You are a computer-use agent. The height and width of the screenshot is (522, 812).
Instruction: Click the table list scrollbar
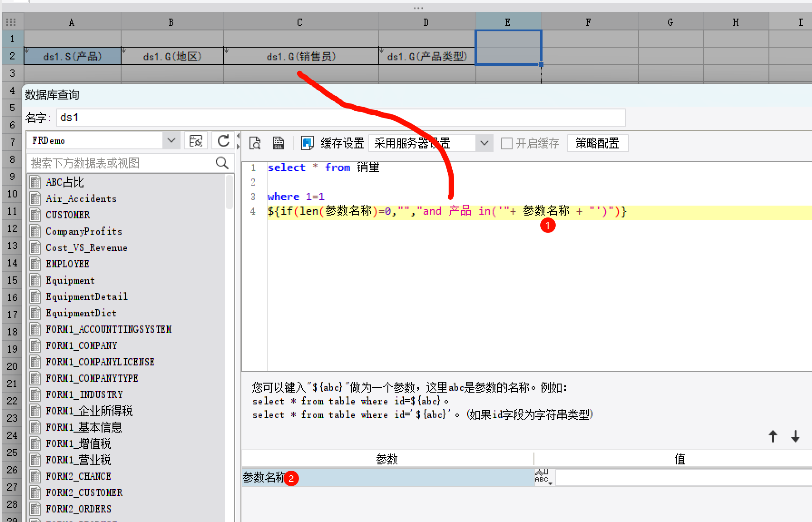pos(230,192)
